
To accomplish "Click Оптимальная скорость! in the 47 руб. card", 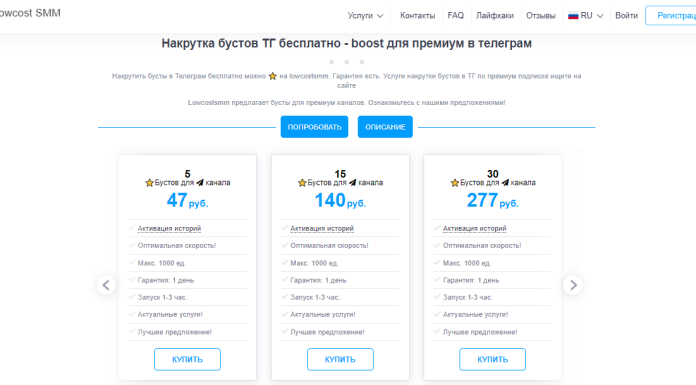I will click(177, 246).
